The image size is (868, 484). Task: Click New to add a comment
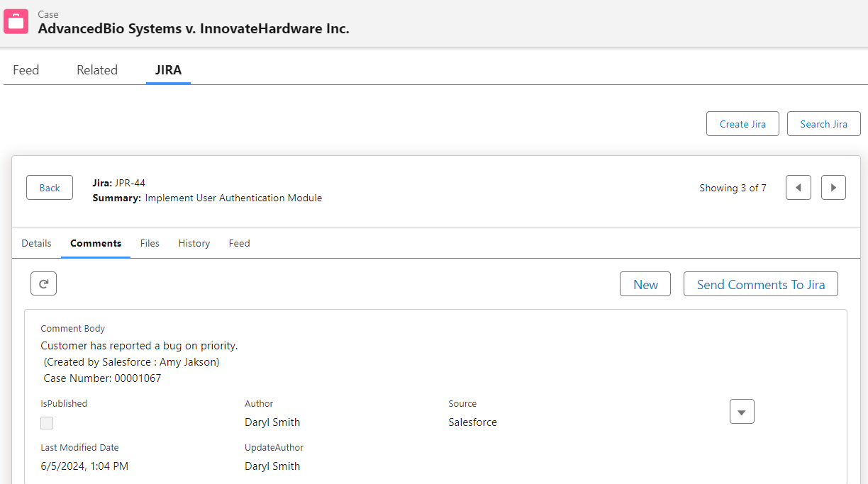click(x=645, y=284)
